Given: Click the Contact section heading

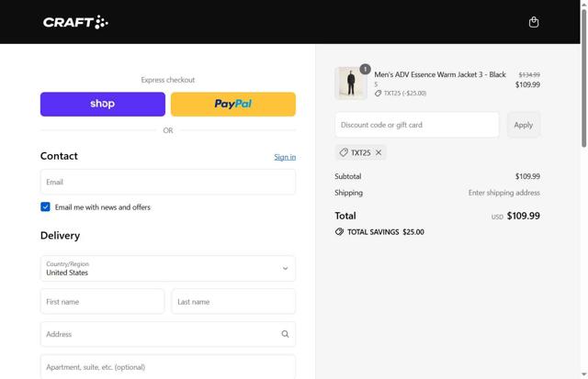Looking at the screenshot, I should (x=59, y=156).
